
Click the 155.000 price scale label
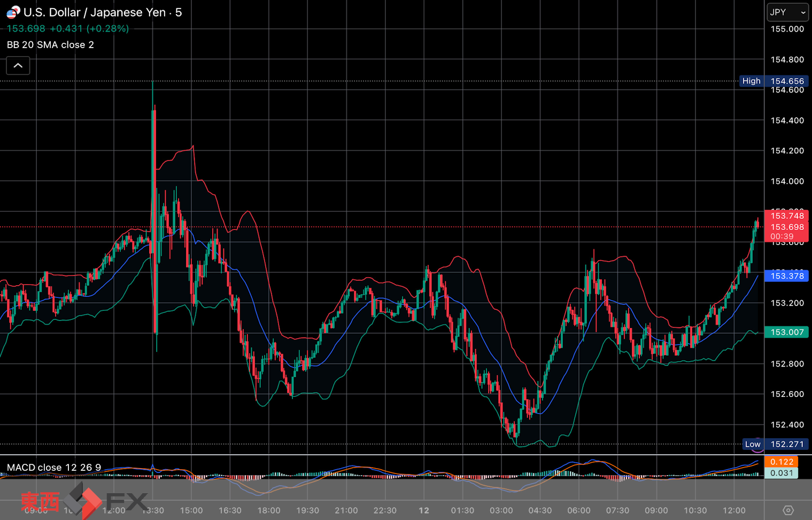coord(787,29)
